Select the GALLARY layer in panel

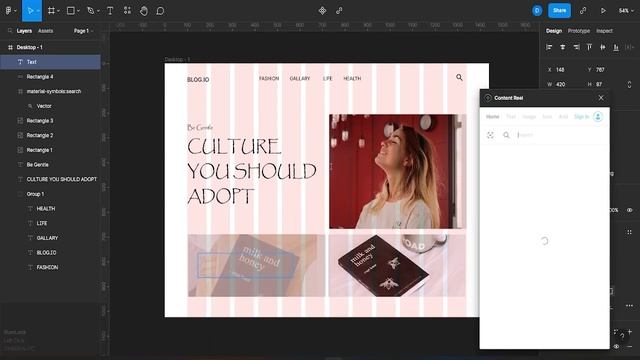point(50,238)
